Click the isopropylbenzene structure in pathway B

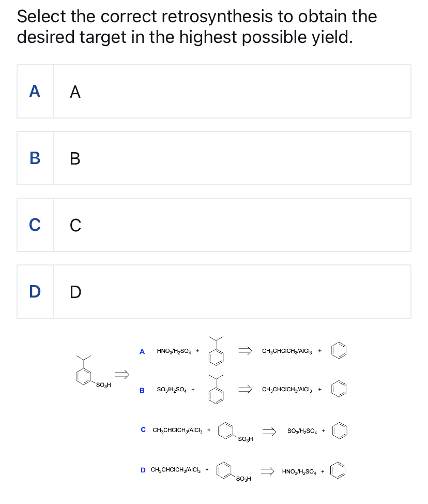click(x=216, y=393)
